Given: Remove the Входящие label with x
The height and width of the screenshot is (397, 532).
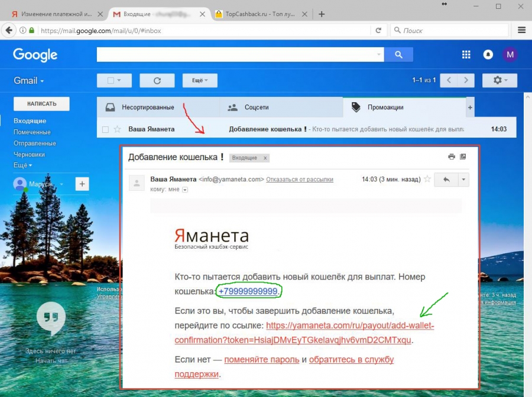Looking at the screenshot, I should click(265, 158).
